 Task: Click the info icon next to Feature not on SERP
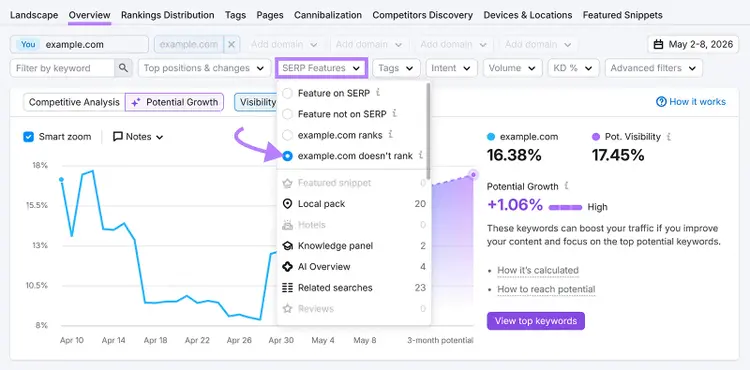[x=395, y=113]
